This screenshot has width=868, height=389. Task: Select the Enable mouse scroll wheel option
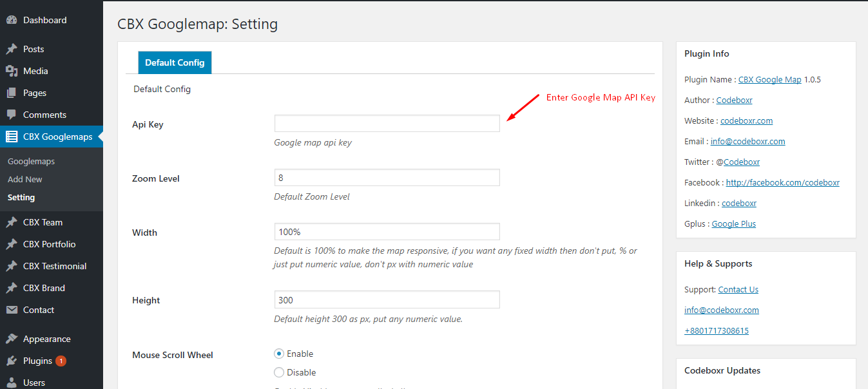(279, 354)
